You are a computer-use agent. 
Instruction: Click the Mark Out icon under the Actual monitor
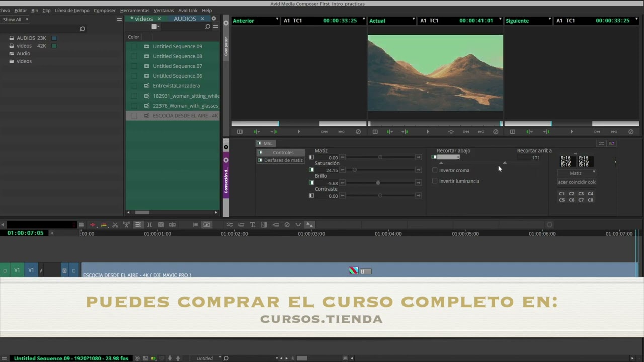click(x=405, y=132)
